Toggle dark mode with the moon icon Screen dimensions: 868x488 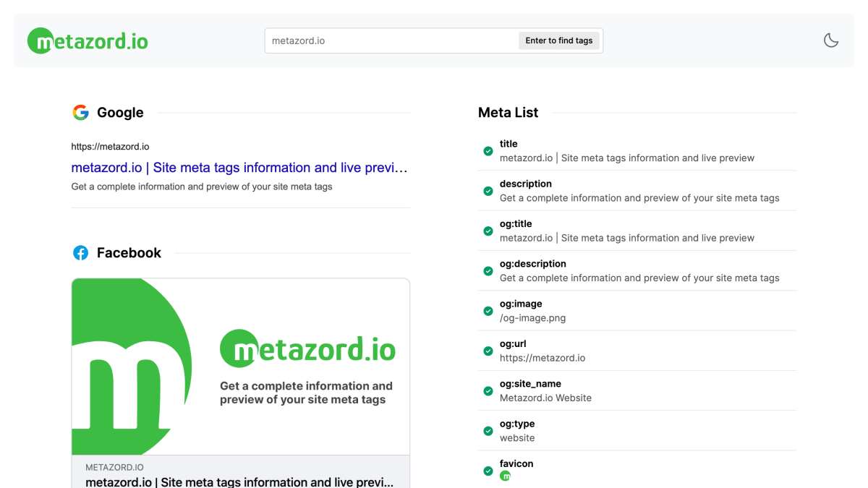(x=831, y=40)
